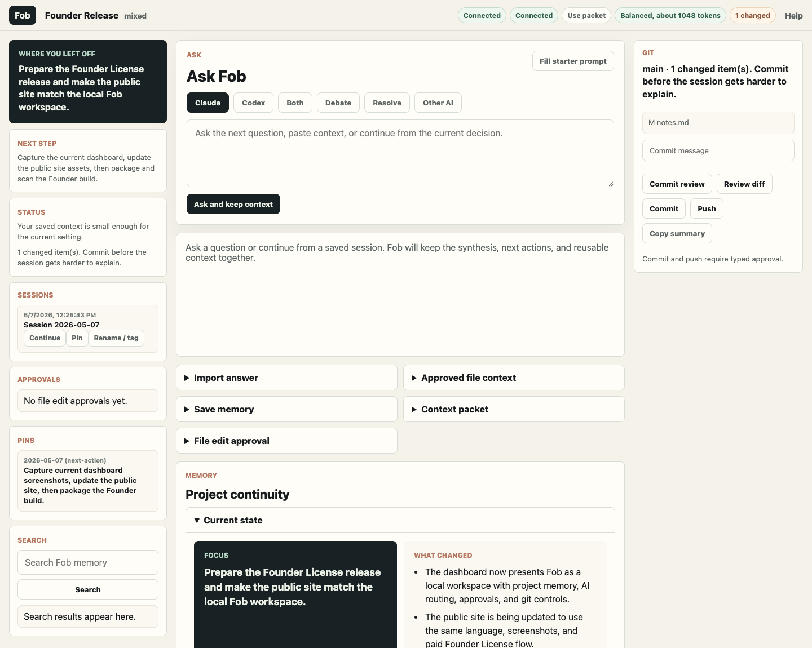This screenshot has height=648, width=812.
Task: Click the Project continuity heading
Action: [237, 494]
